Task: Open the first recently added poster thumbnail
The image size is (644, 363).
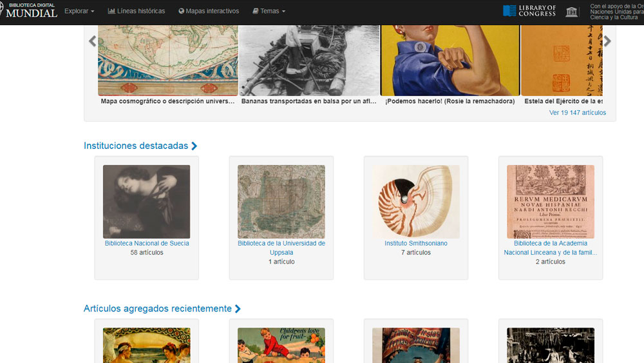Action: (147, 346)
